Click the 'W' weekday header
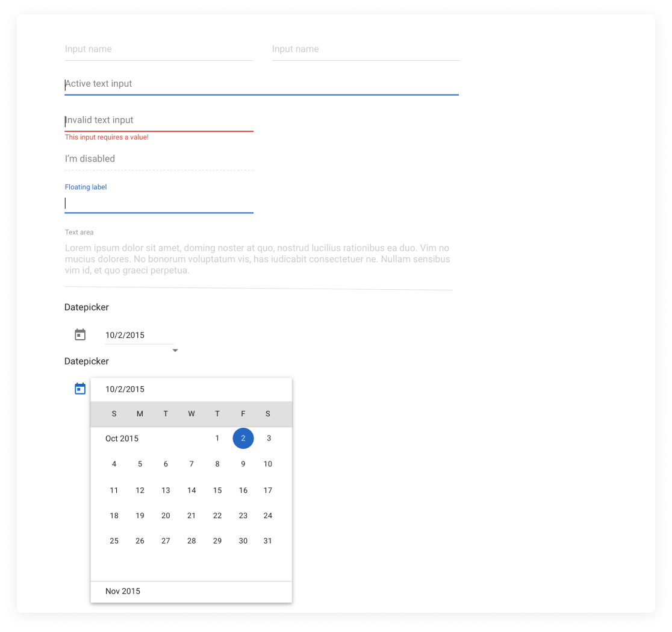The image size is (672, 632). point(191,414)
